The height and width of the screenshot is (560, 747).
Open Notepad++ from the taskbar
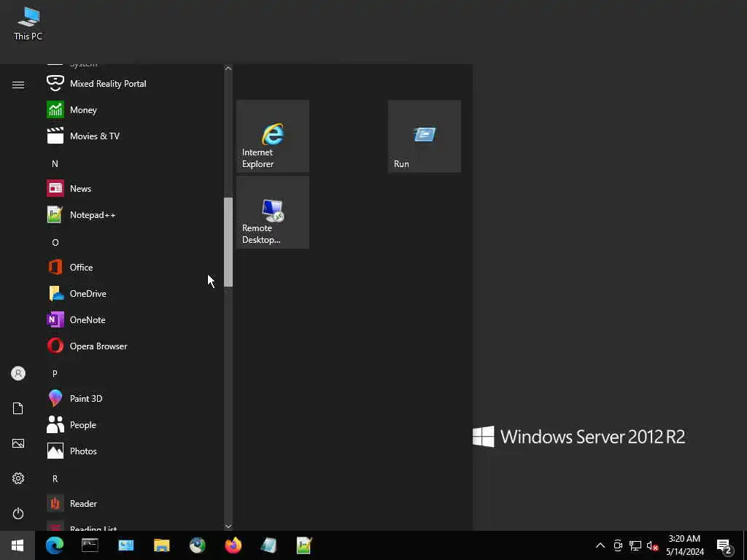pyautogui.click(x=304, y=545)
